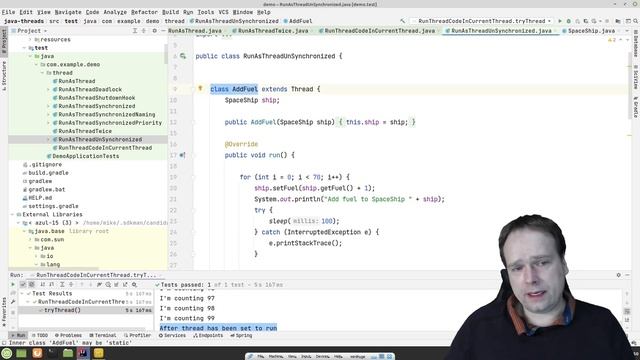The image size is (640, 360).
Task: Click the thread breadcrumb in navigation bar
Action: click(x=174, y=21)
